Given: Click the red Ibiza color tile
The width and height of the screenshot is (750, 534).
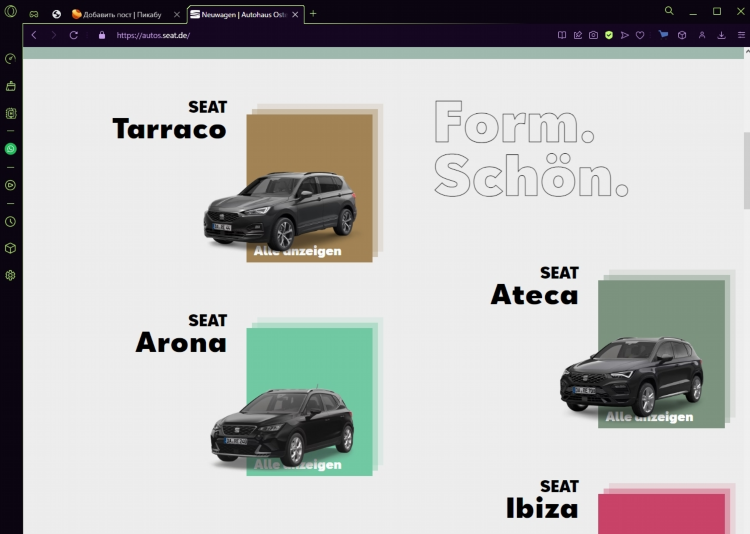Looking at the screenshot, I should point(662,514).
